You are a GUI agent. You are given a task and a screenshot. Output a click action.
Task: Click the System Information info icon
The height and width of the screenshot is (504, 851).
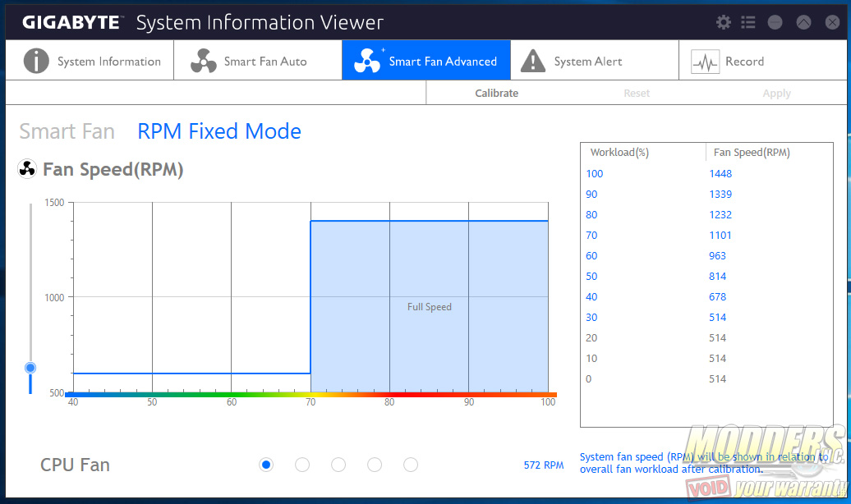[36, 61]
